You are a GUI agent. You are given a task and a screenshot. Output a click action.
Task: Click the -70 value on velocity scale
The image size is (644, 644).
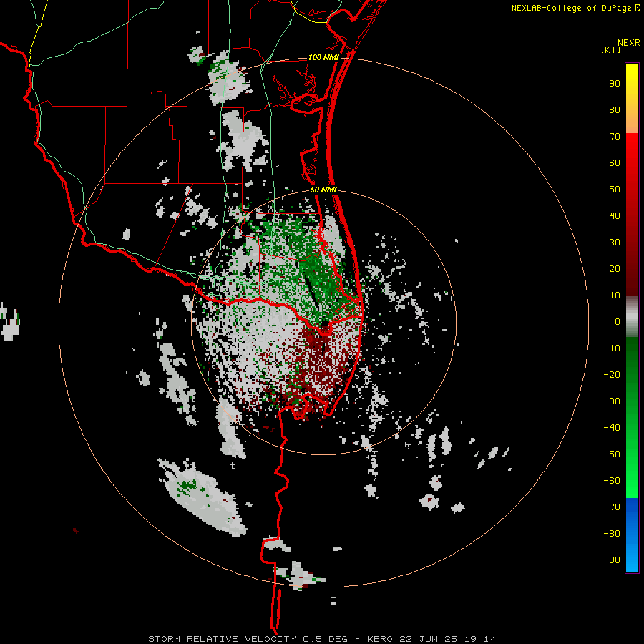point(612,507)
